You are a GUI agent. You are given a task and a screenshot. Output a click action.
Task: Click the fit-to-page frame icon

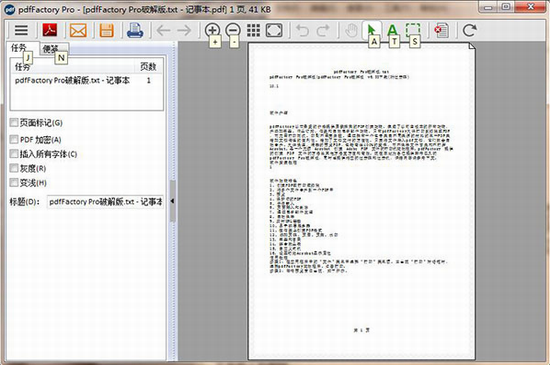[x=274, y=31]
